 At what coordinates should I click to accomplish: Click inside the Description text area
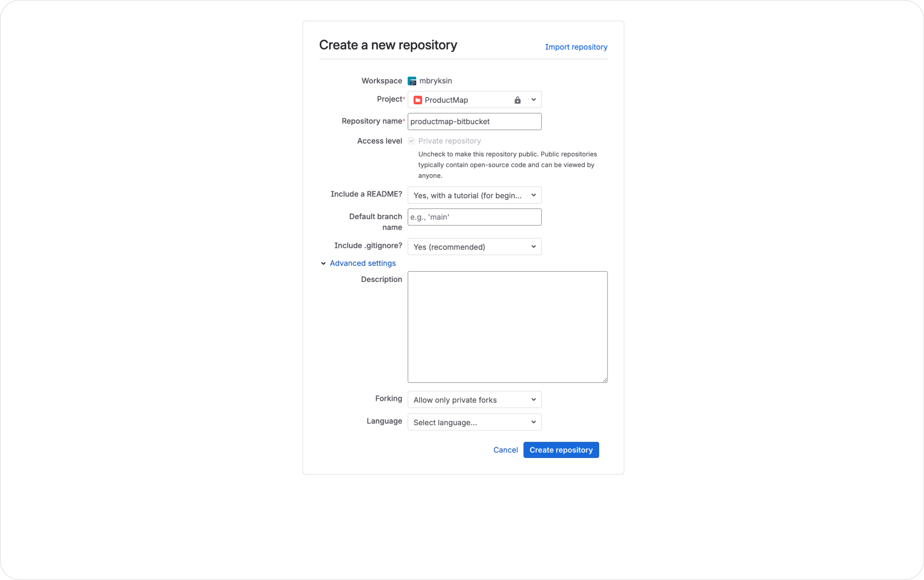[507, 327]
